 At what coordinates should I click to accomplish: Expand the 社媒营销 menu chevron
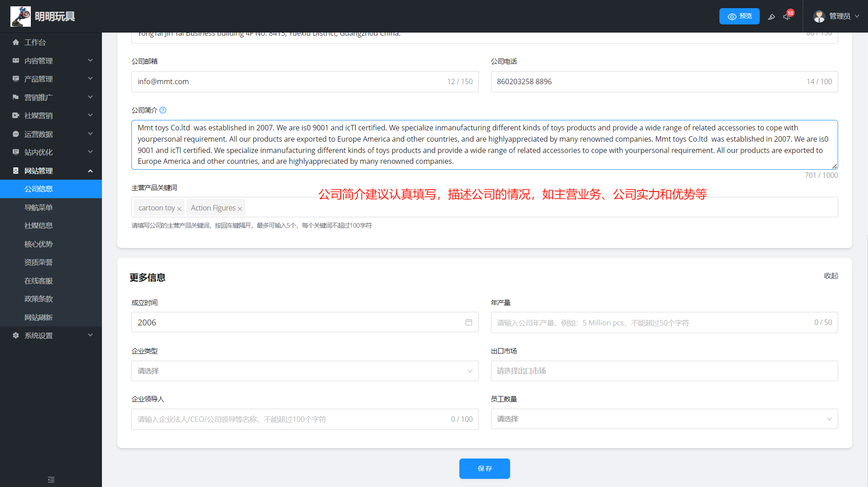[x=90, y=115]
